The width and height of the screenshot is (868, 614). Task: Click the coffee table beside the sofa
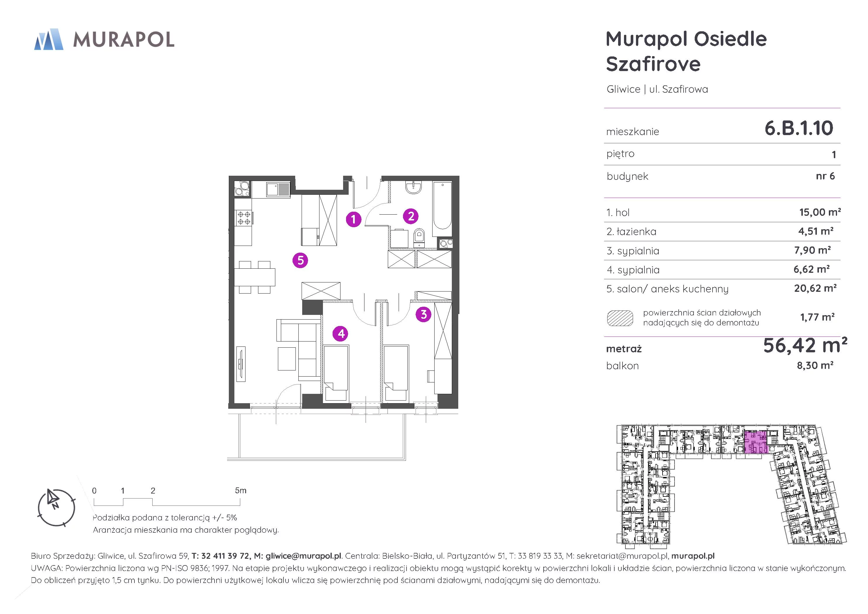click(x=287, y=359)
